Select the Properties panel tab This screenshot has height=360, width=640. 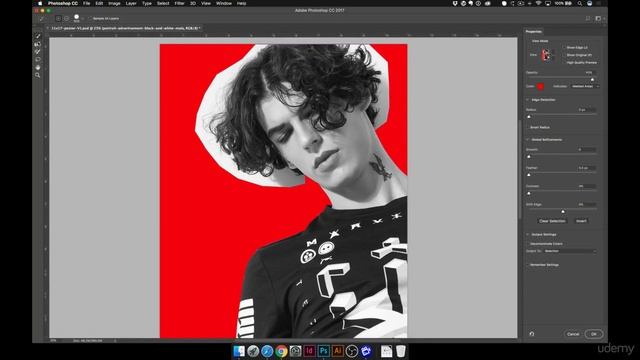click(533, 31)
